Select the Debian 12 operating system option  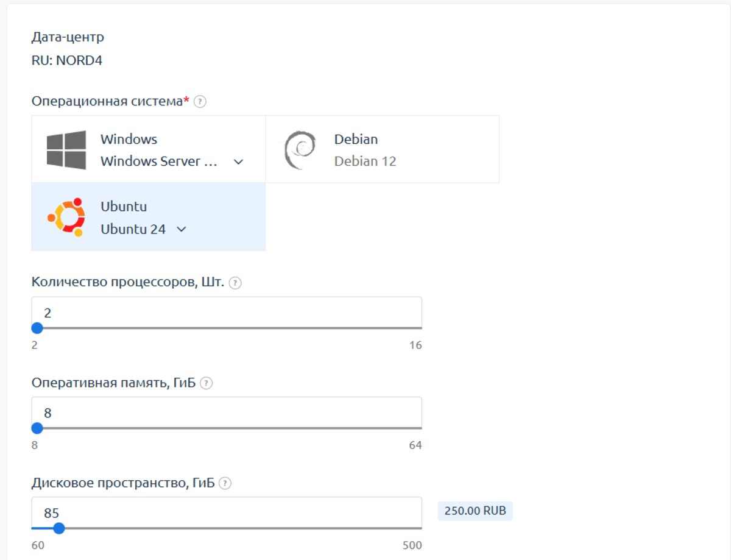(365, 161)
